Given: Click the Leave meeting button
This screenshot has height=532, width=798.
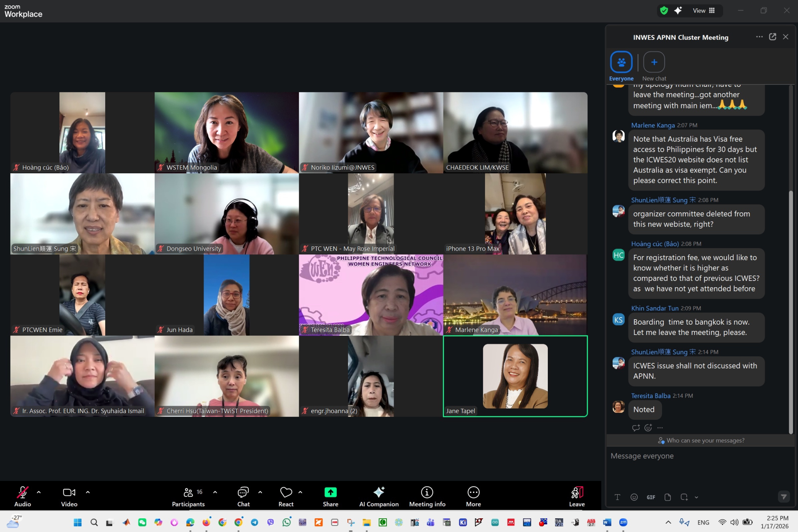Looking at the screenshot, I should coord(576,493).
